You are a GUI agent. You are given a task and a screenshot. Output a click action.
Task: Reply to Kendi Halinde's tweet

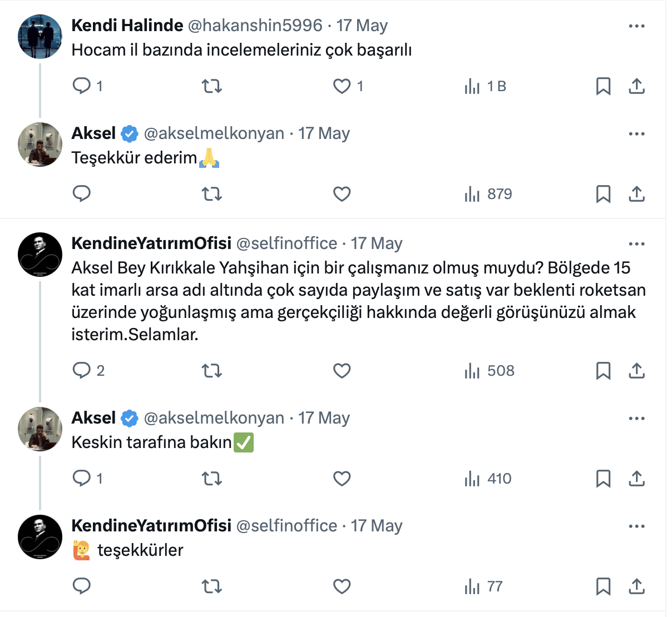[82, 86]
